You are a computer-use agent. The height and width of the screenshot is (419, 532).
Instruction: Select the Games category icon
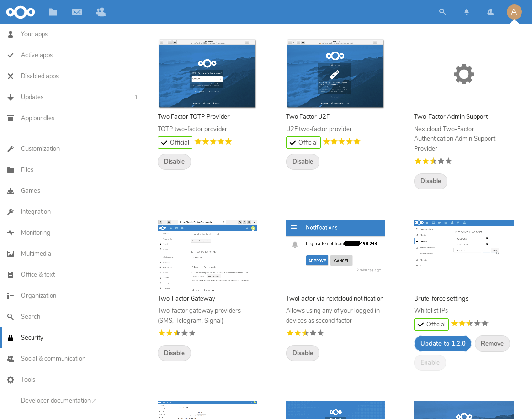pyautogui.click(x=11, y=190)
